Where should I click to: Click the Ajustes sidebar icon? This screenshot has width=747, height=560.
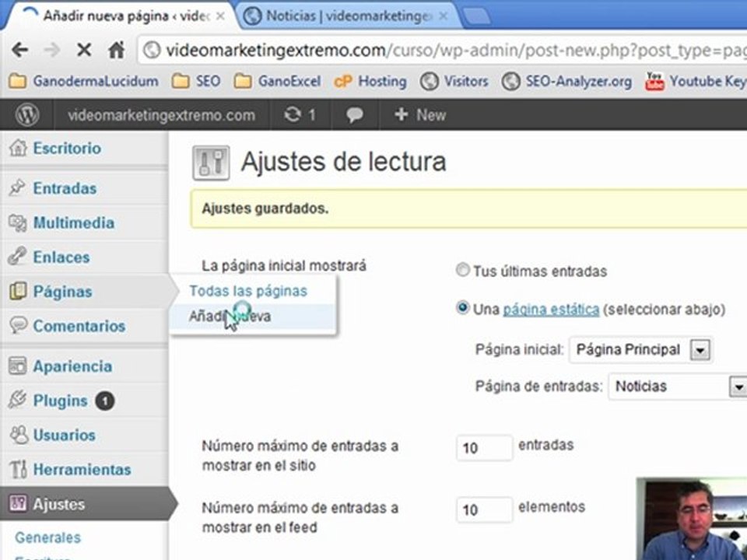[18, 503]
